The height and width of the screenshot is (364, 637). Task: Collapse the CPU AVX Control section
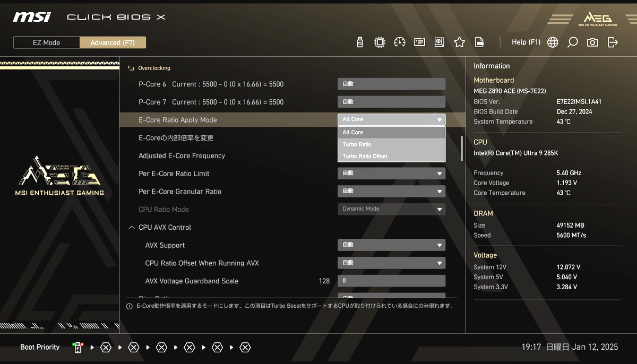pyautogui.click(x=132, y=228)
